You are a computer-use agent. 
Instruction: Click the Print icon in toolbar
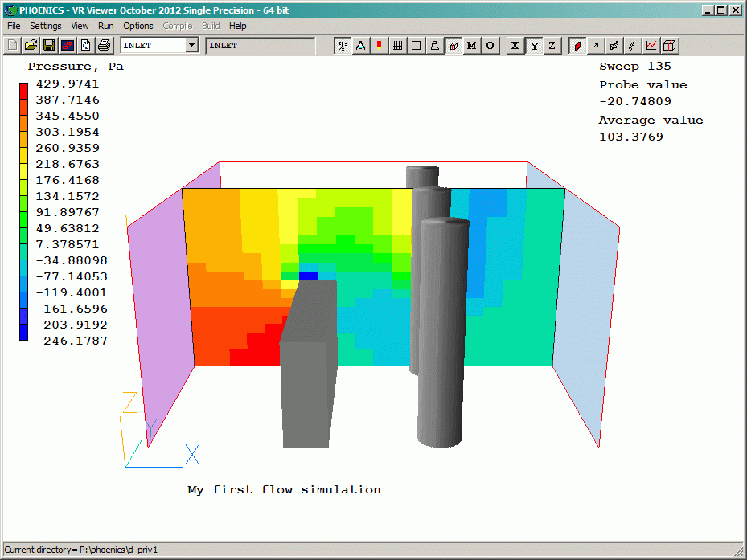point(104,46)
